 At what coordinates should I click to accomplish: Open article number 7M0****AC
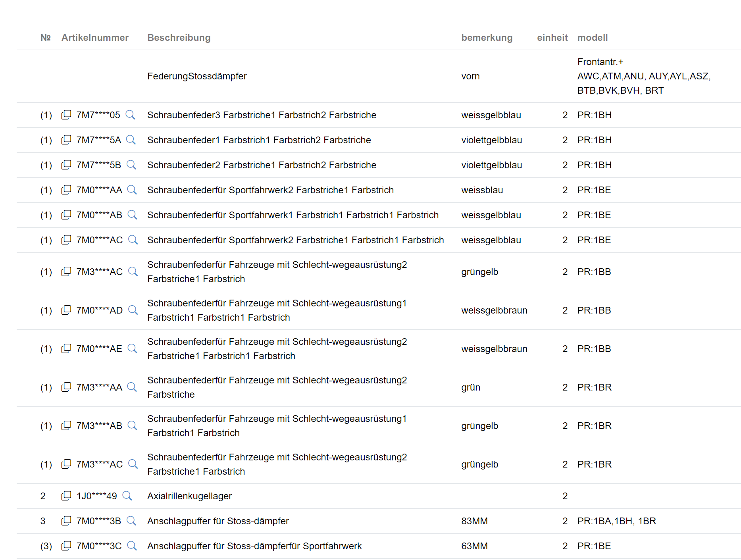pos(100,240)
